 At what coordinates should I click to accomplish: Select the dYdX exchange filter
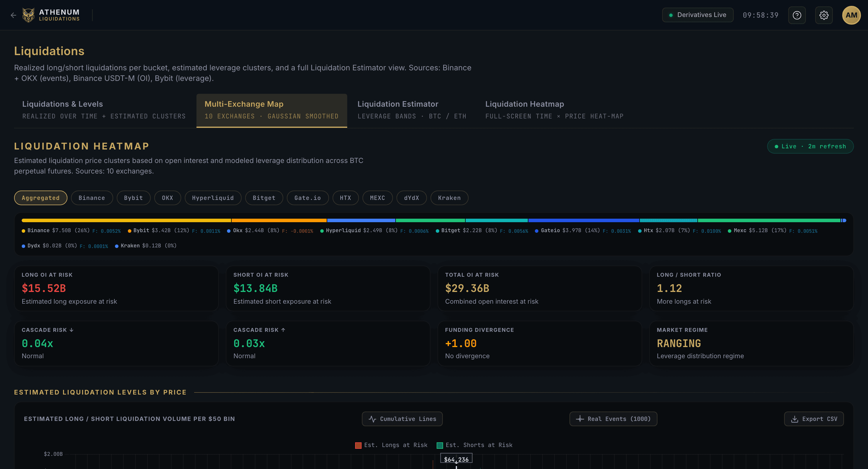[411, 198]
